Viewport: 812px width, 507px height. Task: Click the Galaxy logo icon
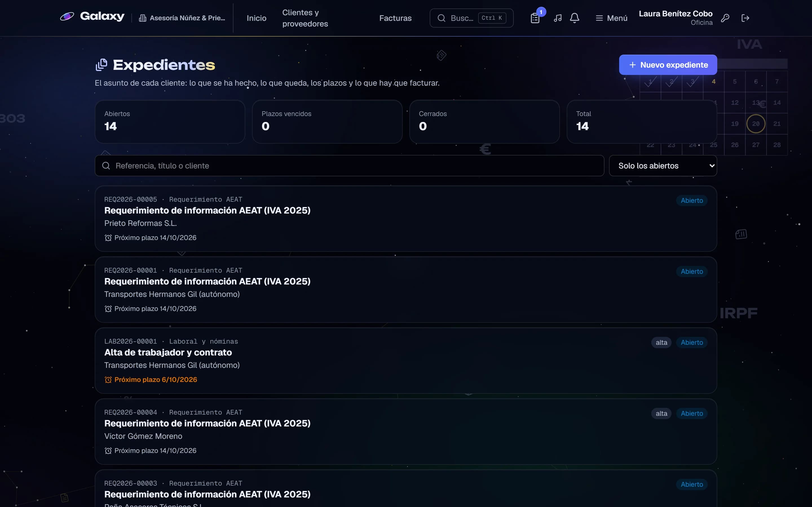tap(67, 16)
